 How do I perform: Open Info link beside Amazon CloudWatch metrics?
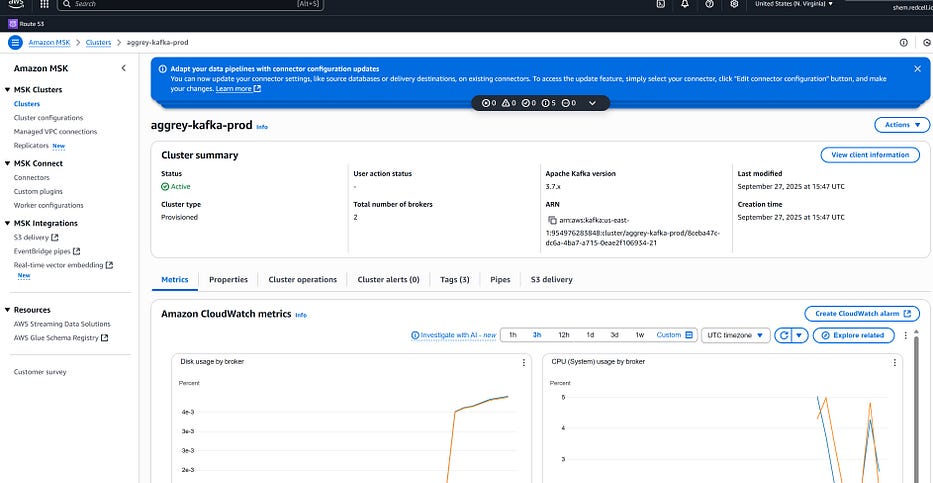[x=301, y=315]
